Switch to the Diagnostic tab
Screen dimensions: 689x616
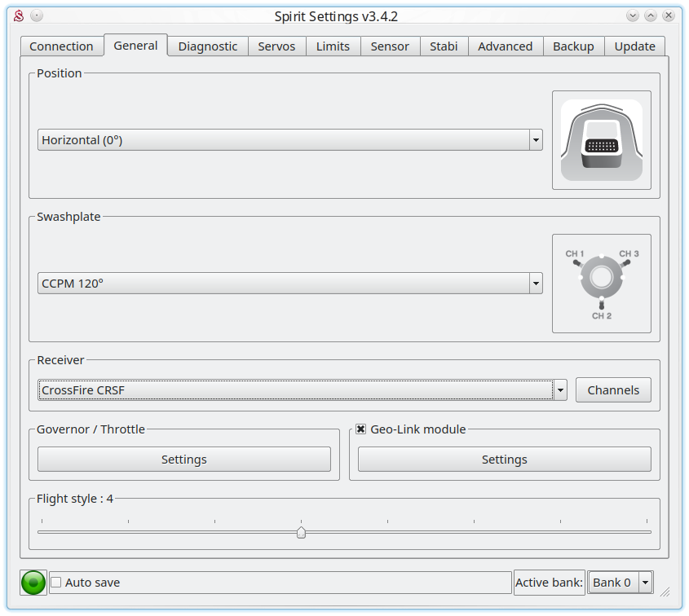click(208, 46)
